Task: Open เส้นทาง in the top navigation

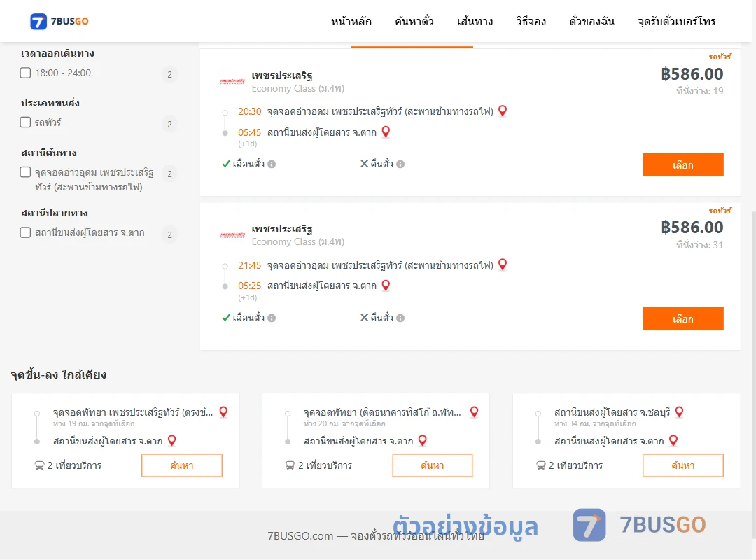Action: (475, 21)
